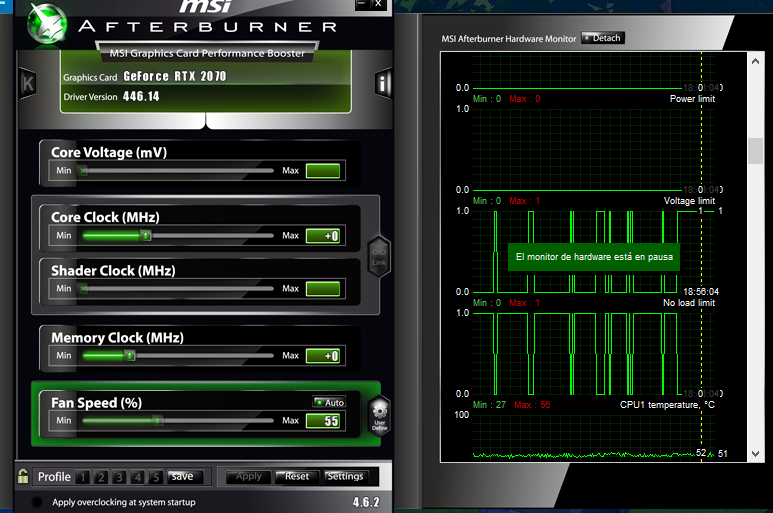Click the No load limit graph label

[x=689, y=303]
